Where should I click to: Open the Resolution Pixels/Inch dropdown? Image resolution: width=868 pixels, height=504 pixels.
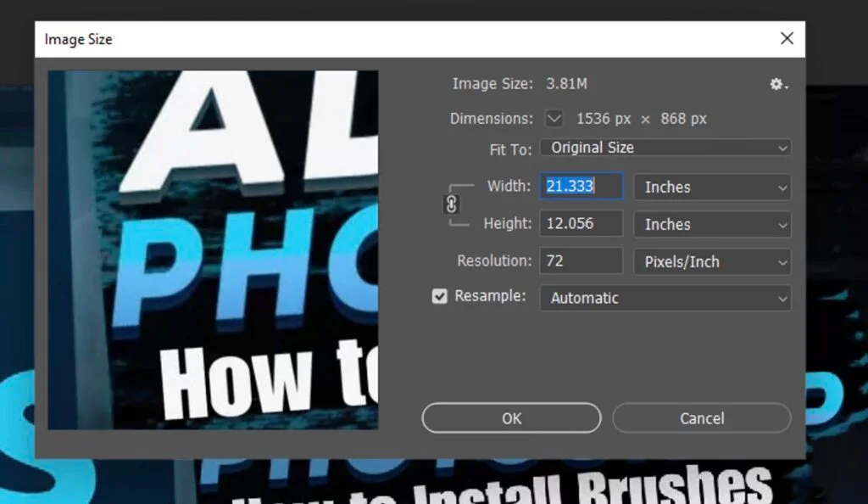coord(712,261)
